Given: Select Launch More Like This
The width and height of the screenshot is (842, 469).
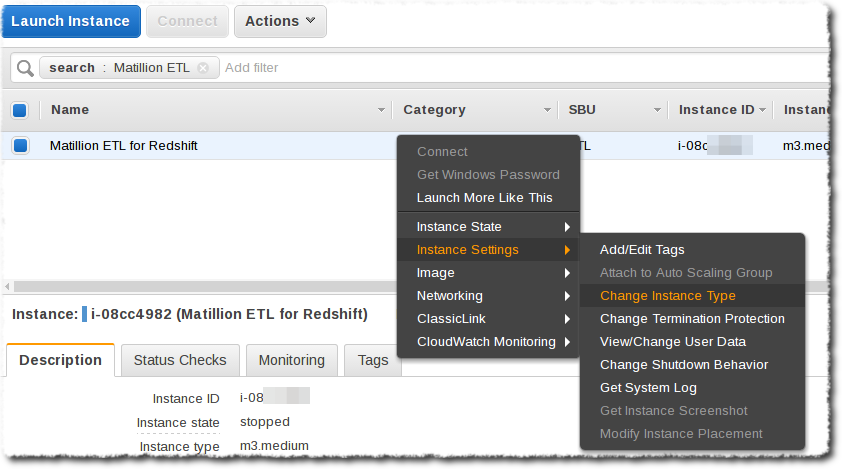Looking at the screenshot, I should [x=488, y=198].
